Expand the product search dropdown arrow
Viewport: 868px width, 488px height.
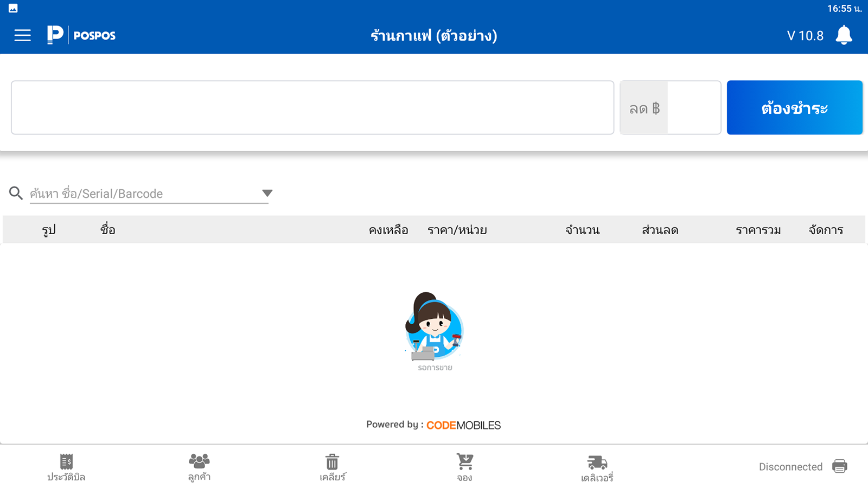coord(267,193)
